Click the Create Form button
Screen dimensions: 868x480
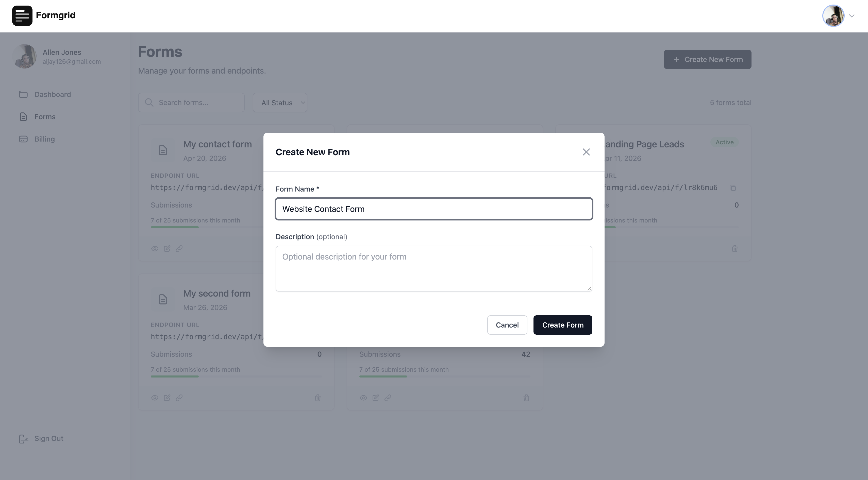562,325
